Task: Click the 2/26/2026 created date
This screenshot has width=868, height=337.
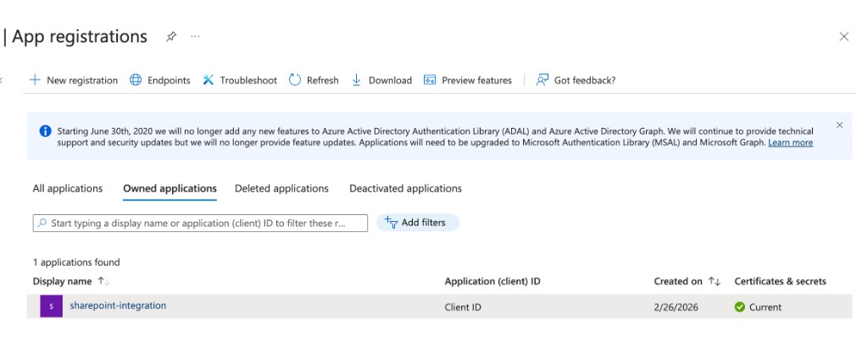Action: tap(676, 307)
